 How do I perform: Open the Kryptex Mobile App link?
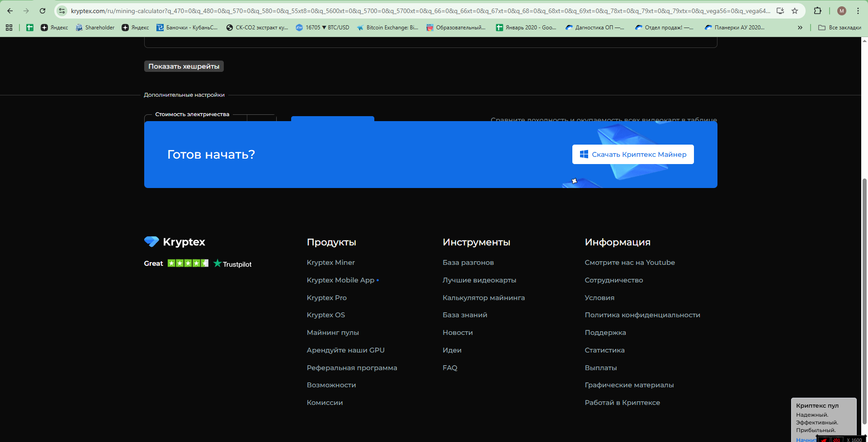(x=340, y=280)
